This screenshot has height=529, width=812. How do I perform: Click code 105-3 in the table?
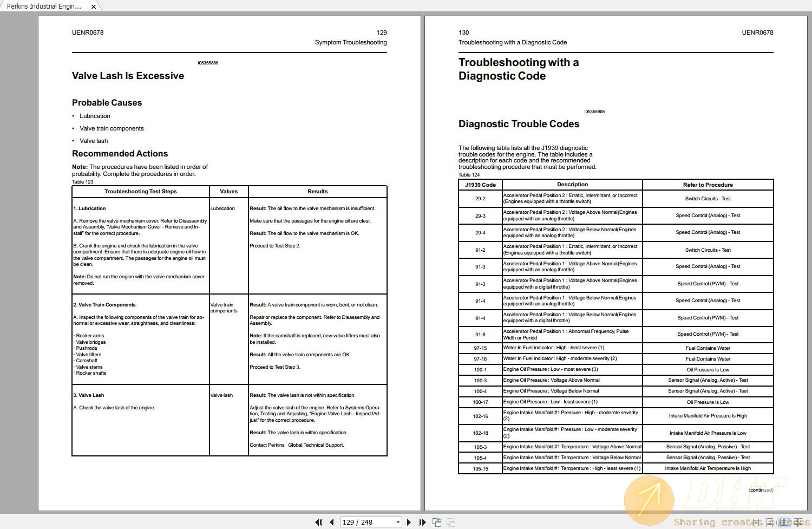tap(480, 447)
